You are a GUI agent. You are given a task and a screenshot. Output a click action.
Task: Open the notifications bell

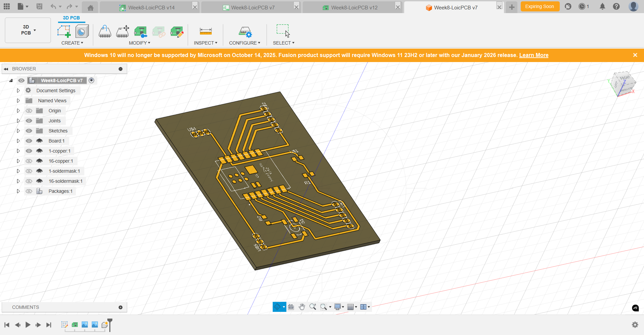(602, 7)
